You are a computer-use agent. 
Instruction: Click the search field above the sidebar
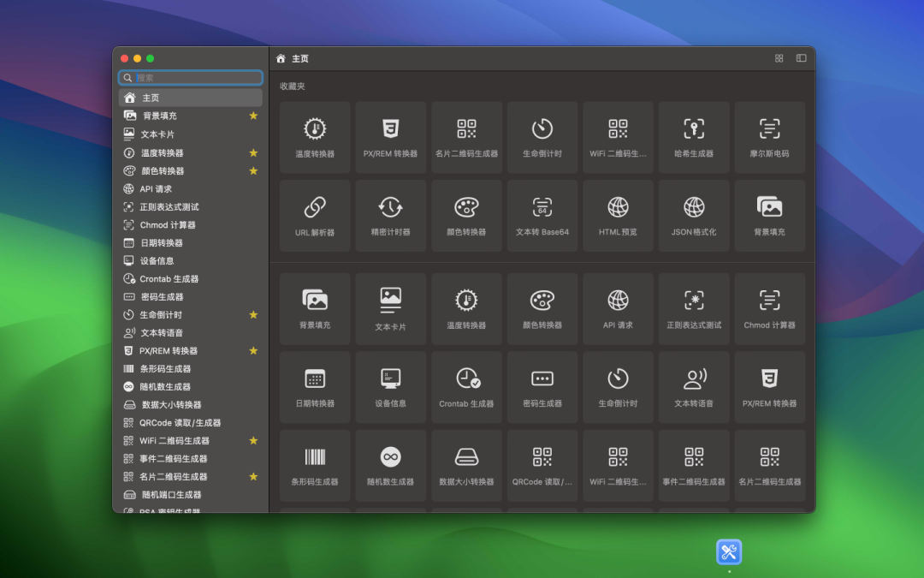pyautogui.click(x=189, y=77)
